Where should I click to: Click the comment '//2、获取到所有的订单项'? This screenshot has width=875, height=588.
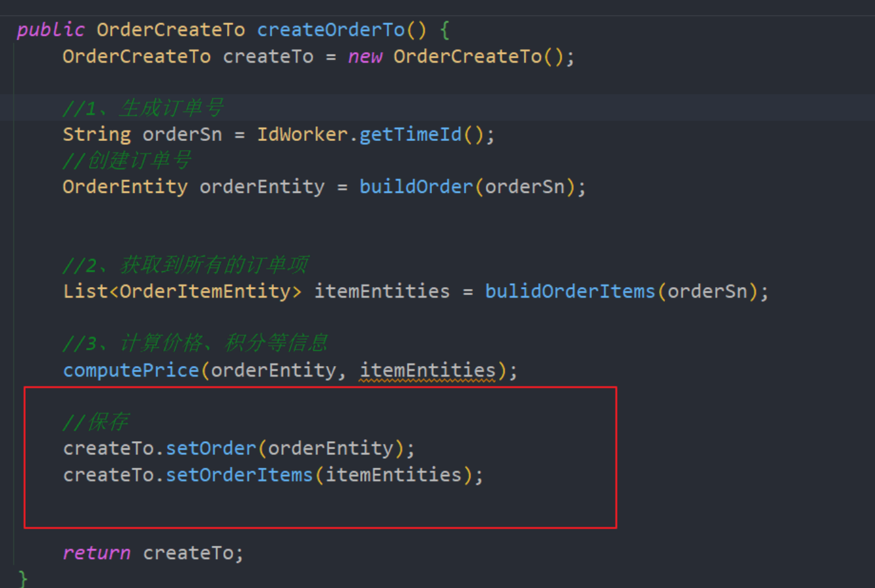[x=185, y=265]
